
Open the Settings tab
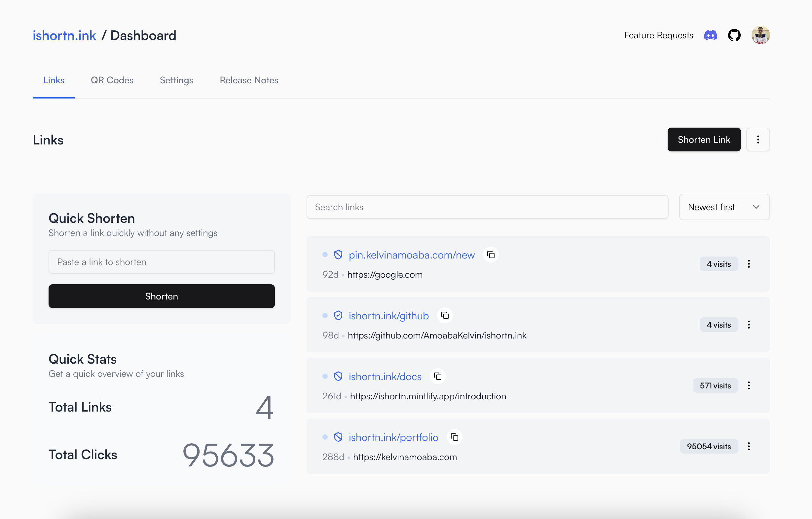coord(176,80)
